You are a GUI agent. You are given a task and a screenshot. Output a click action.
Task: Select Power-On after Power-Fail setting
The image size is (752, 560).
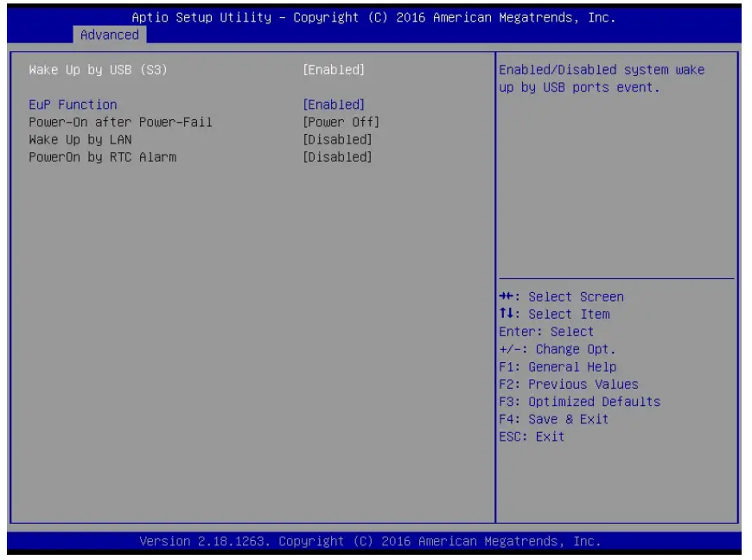point(120,122)
